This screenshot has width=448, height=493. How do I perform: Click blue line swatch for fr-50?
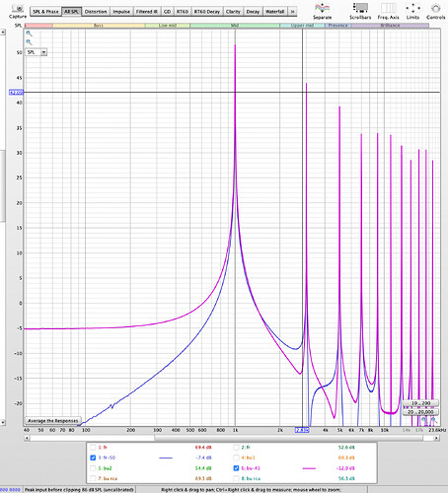(166, 458)
